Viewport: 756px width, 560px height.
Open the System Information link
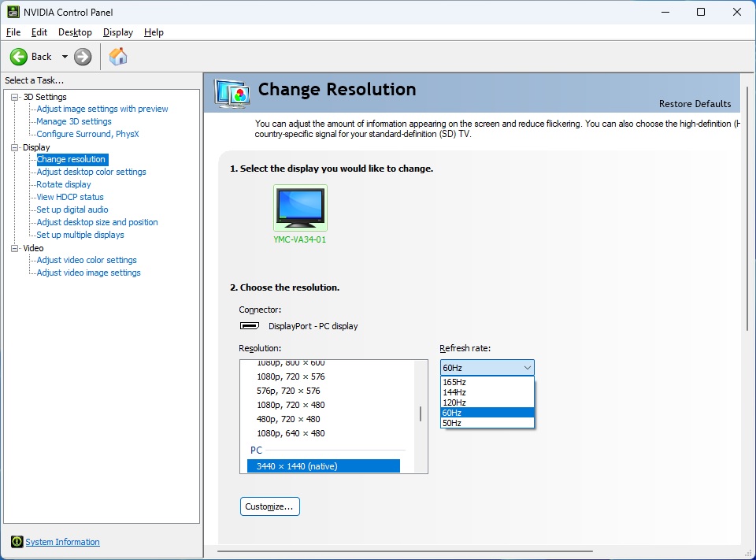pyautogui.click(x=62, y=542)
